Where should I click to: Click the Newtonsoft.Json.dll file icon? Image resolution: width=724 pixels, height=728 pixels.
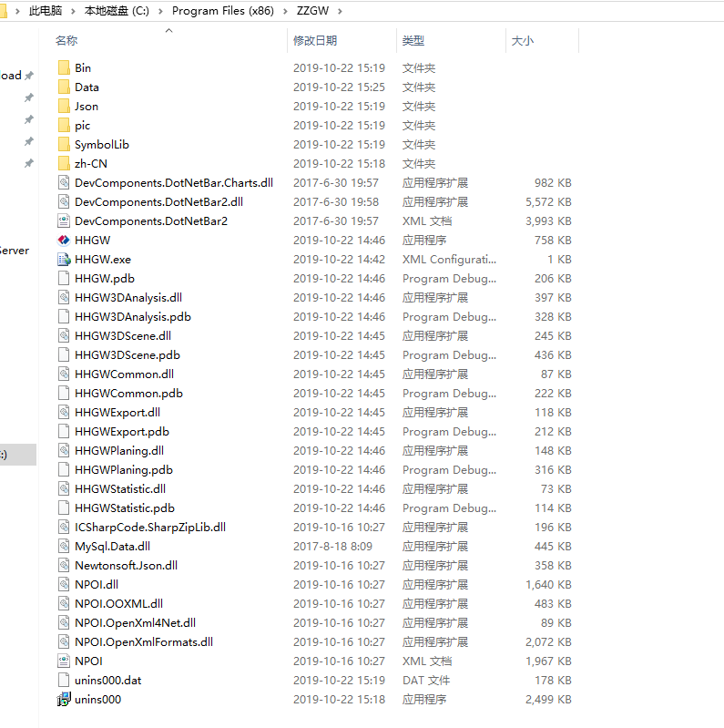(64, 565)
